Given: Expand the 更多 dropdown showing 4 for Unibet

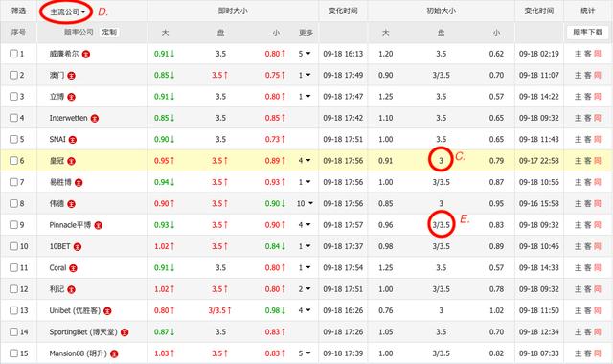Looking at the screenshot, I should [305, 310].
